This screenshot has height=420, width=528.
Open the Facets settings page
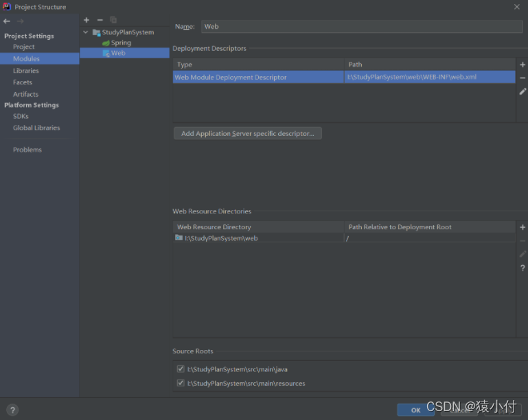(x=23, y=82)
